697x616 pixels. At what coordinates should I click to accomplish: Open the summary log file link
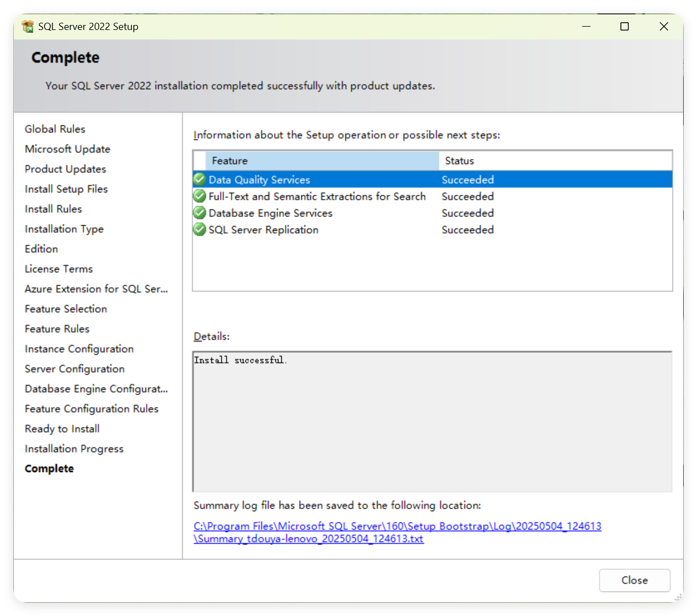point(397,532)
